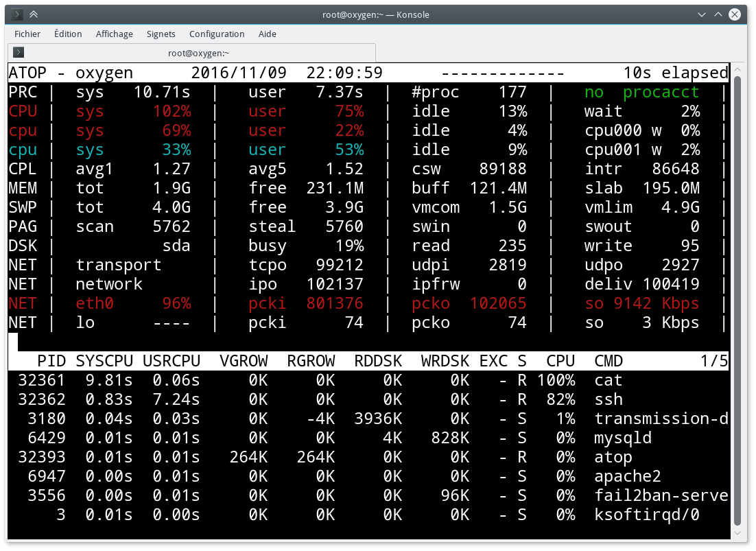Click PID 32362
The width and height of the screenshot is (756, 551).
tap(41, 399)
